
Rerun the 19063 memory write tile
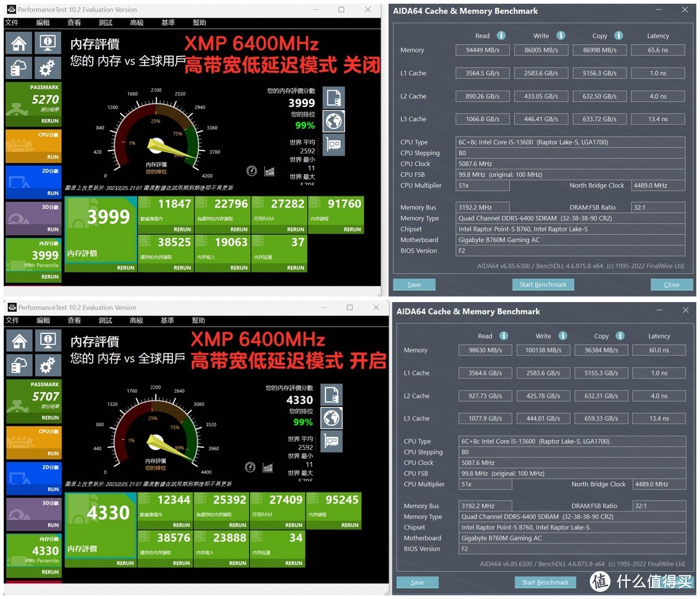coord(239,268)
